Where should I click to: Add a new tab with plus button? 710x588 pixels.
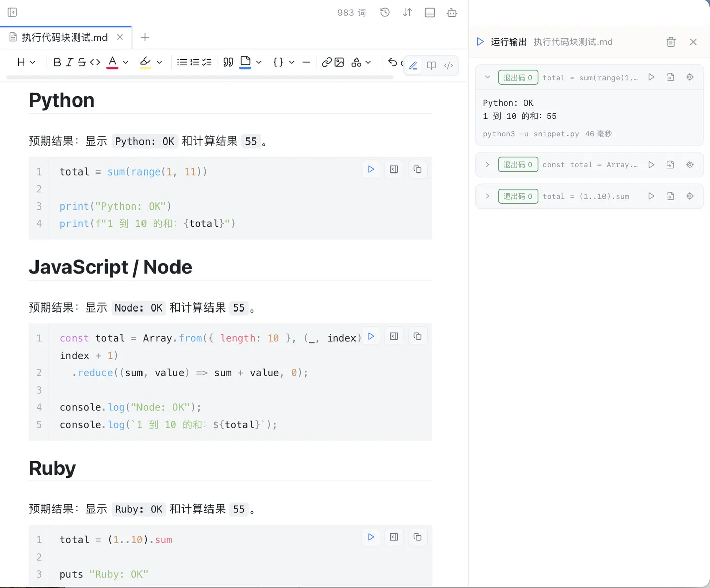coord(145,37)
